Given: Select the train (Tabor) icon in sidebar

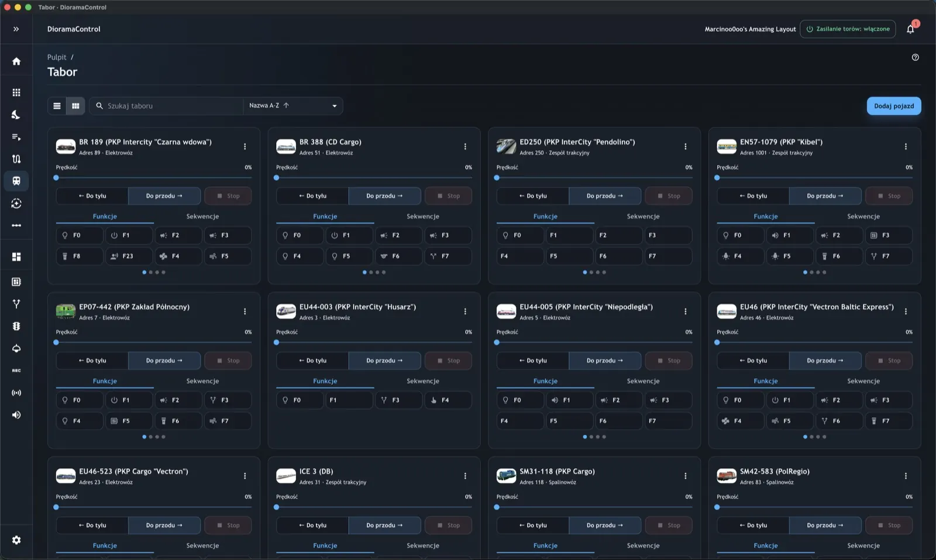Looking at the screenshot, I should click(16, 181).
